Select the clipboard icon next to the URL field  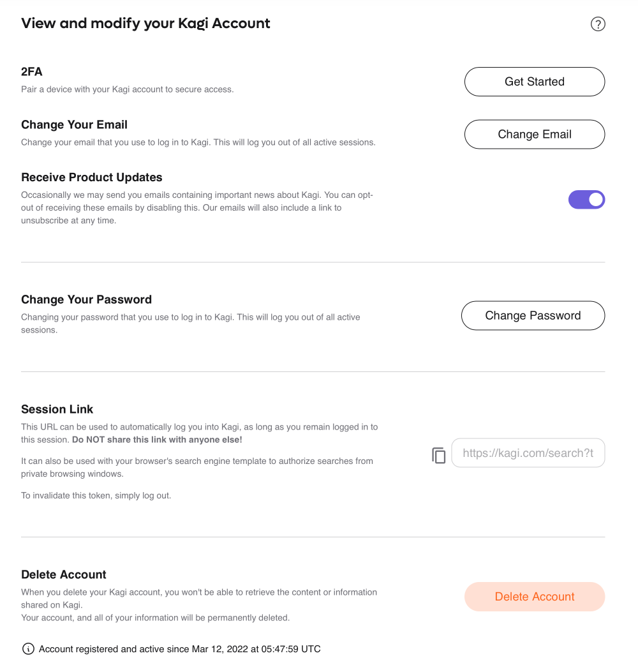(x=438, y=455)
